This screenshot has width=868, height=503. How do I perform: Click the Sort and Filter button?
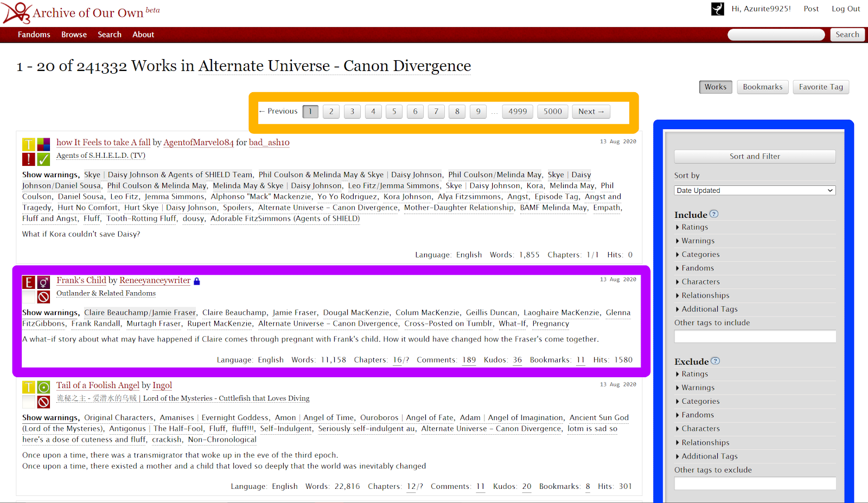click(x=755, y=157)
